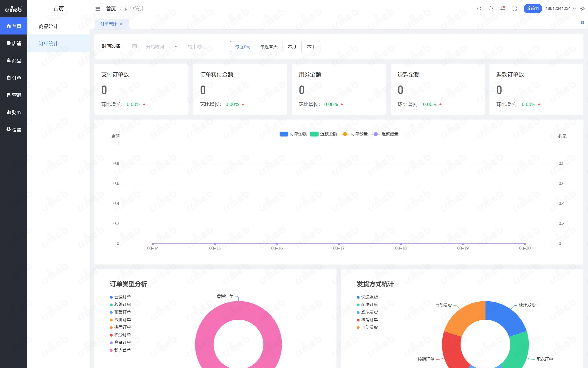The width and height of the screenshot is (588, 368).
Task: Toggle the 砍价订单 legend entry
Action: [120, 319]
